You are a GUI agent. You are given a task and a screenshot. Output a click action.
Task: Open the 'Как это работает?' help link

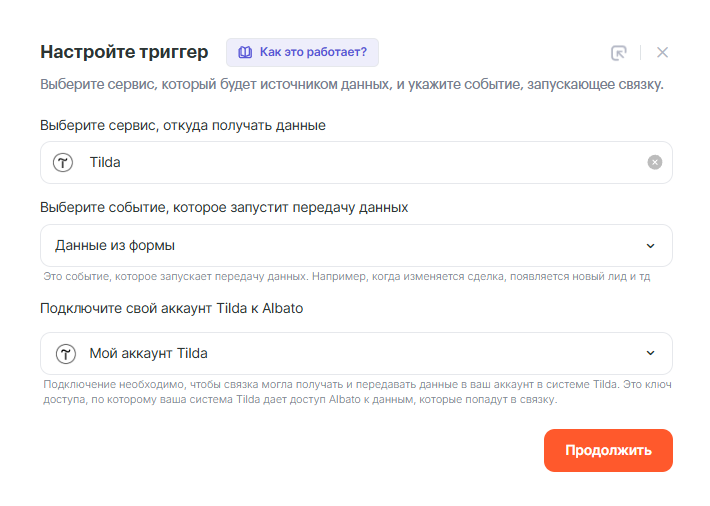pos(312,52)
